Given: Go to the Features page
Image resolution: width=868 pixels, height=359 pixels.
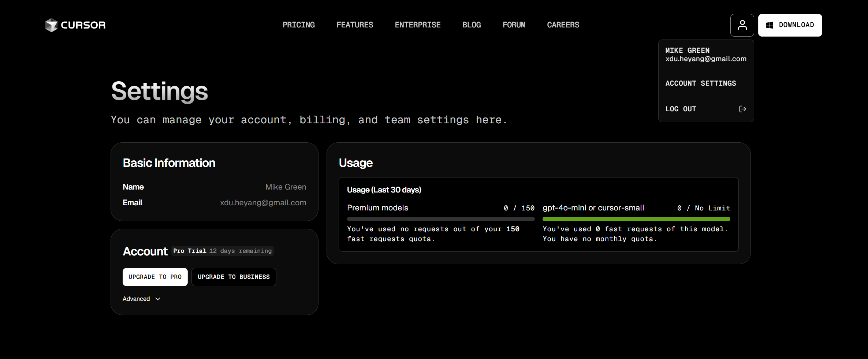Looking at the screenshot, I should click(355, 25).
